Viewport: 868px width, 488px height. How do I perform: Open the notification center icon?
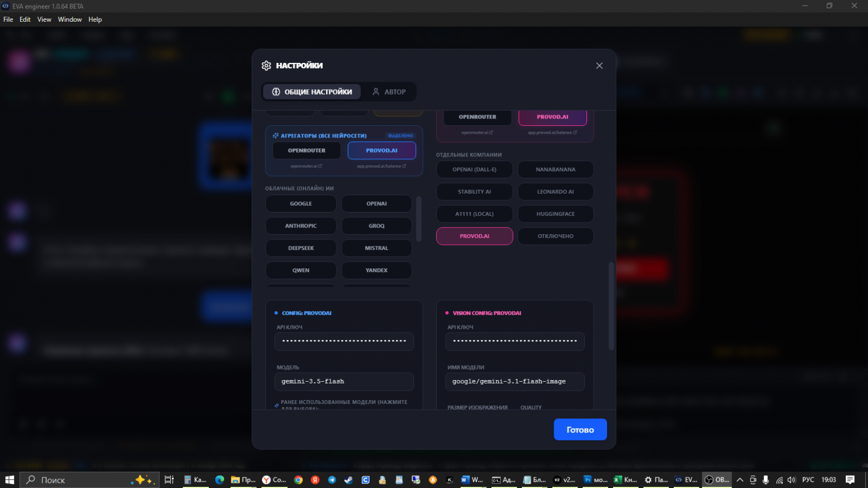(x=850, y=480)
